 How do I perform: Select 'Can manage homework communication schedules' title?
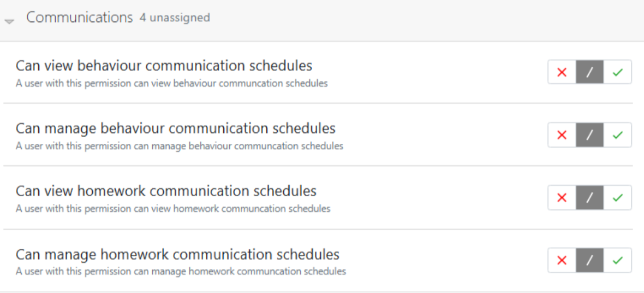pos(177,255)
